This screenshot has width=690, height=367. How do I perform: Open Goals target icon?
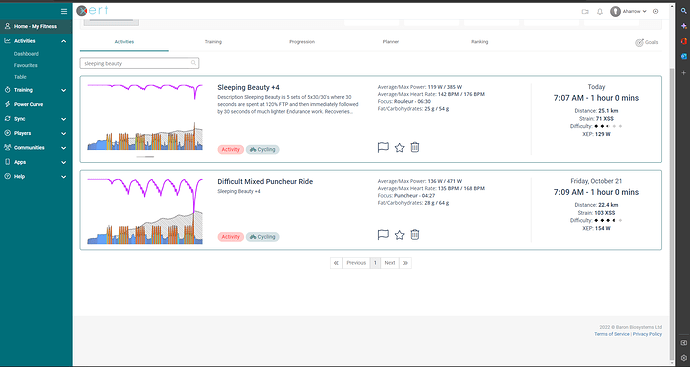[x=639, y=42]
